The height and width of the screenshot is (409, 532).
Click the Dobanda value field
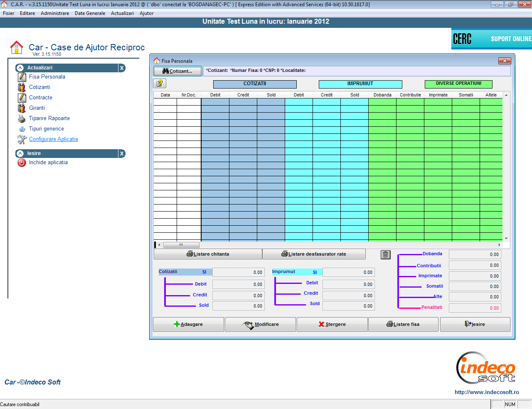pos(475,254)
